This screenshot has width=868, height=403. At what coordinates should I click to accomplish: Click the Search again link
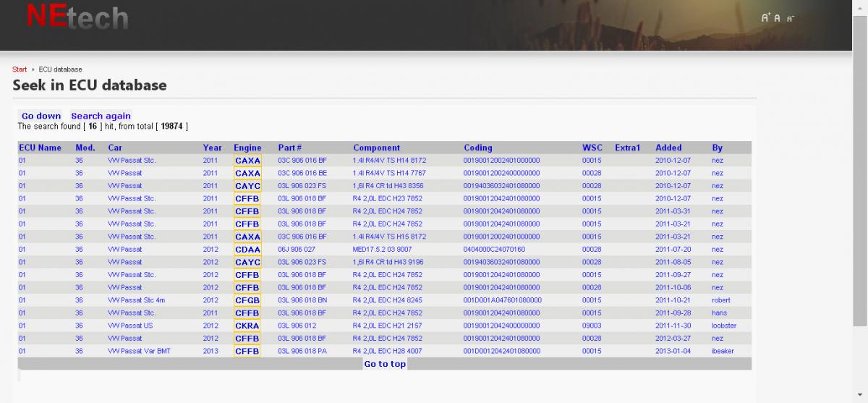click(101, 116)
